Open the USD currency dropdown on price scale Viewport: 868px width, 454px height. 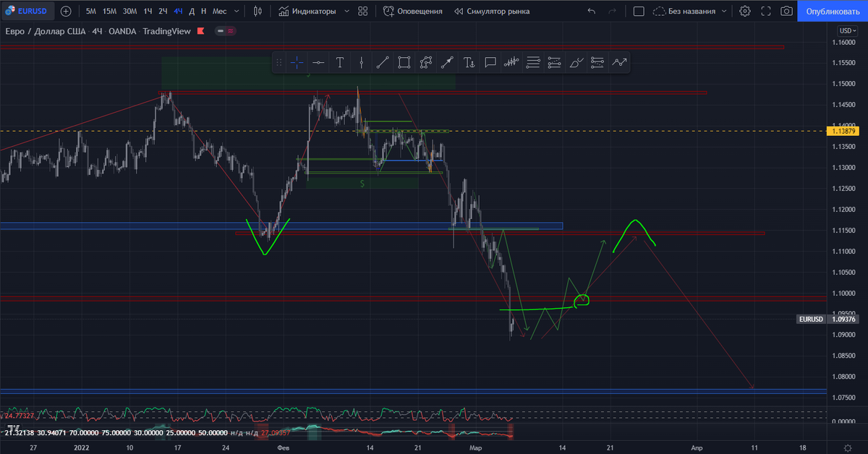pos(848,30)
